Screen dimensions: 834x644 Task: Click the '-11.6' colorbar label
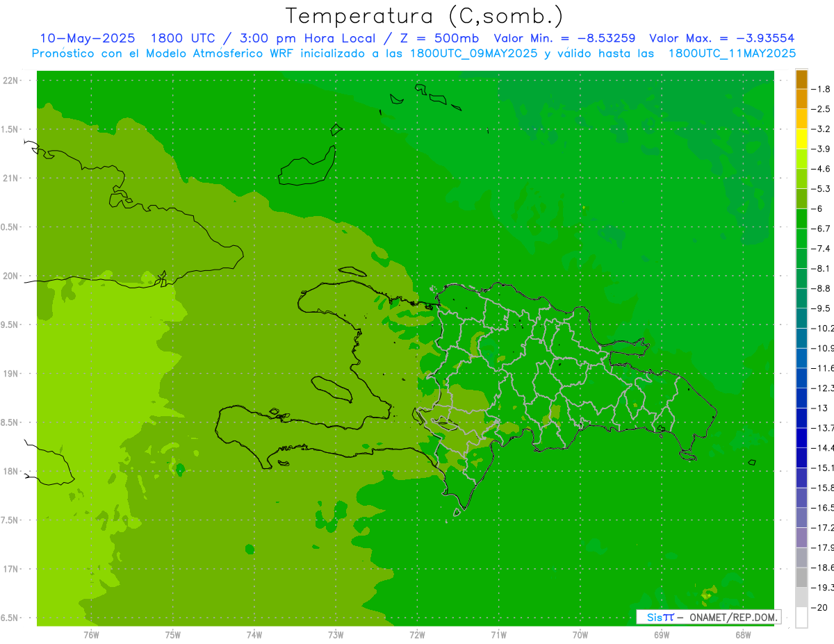(823, 368)
